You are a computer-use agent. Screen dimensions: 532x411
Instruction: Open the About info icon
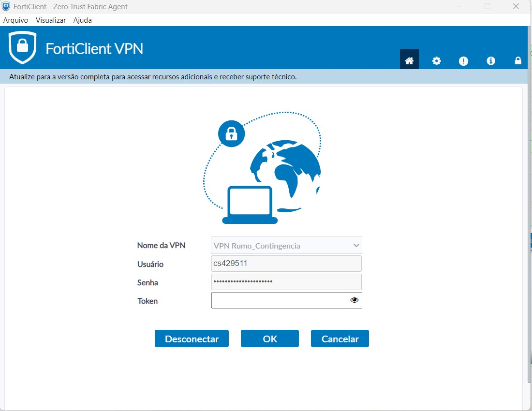[490, 61]
